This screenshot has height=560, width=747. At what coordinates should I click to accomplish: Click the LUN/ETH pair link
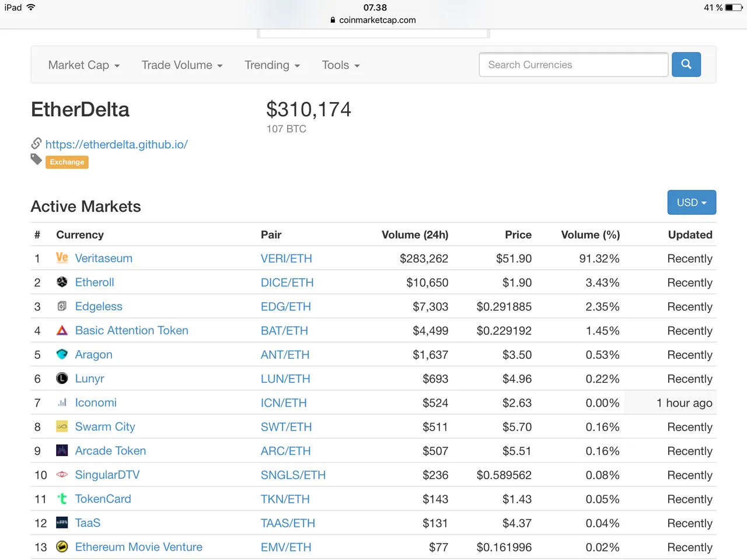click(285, 379)
